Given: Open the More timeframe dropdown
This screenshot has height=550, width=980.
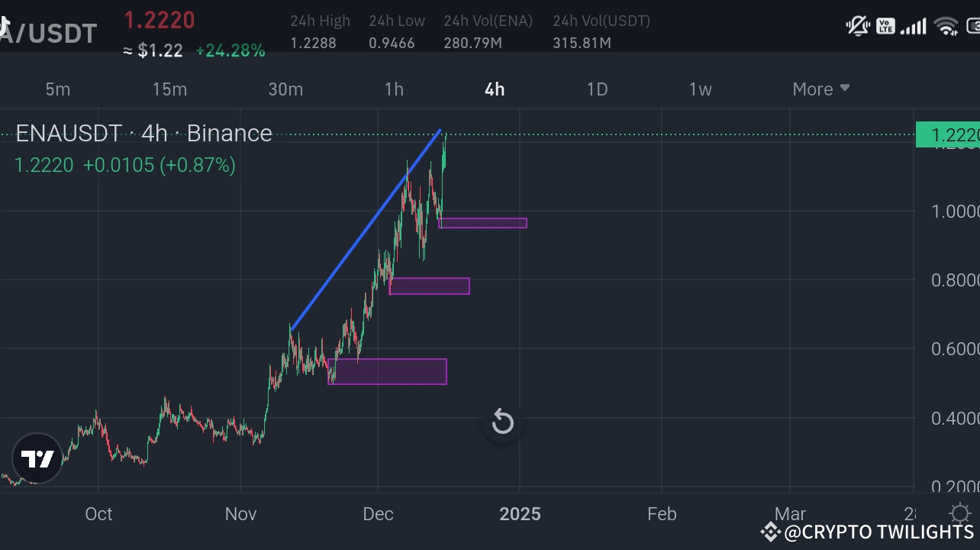Looking at the screenshot, I should (820, 89).
